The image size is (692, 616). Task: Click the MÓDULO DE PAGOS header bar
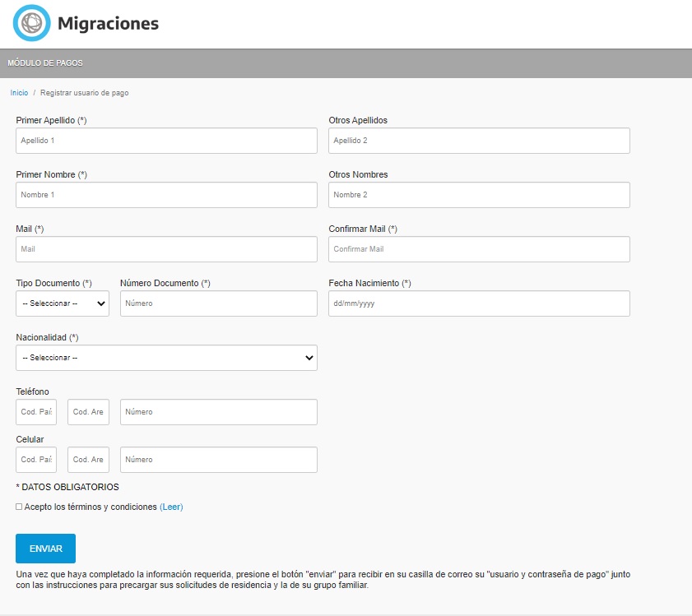(346, 63)
